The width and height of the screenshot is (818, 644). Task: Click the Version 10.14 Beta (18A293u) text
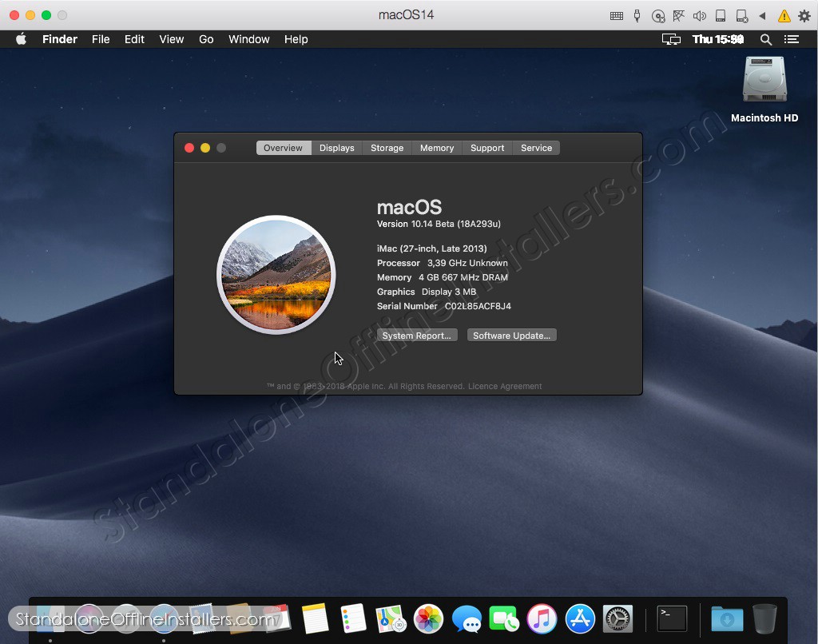[439, 224]
